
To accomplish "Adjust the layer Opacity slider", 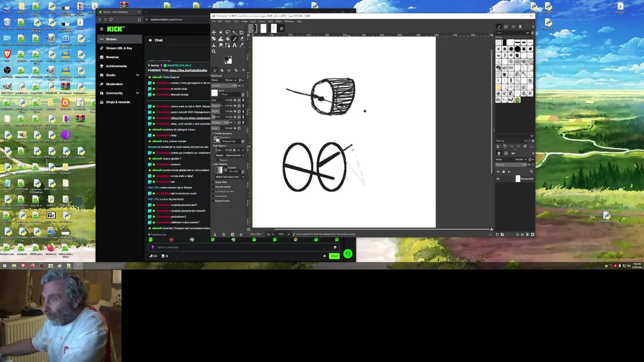I will coord(511,165).
